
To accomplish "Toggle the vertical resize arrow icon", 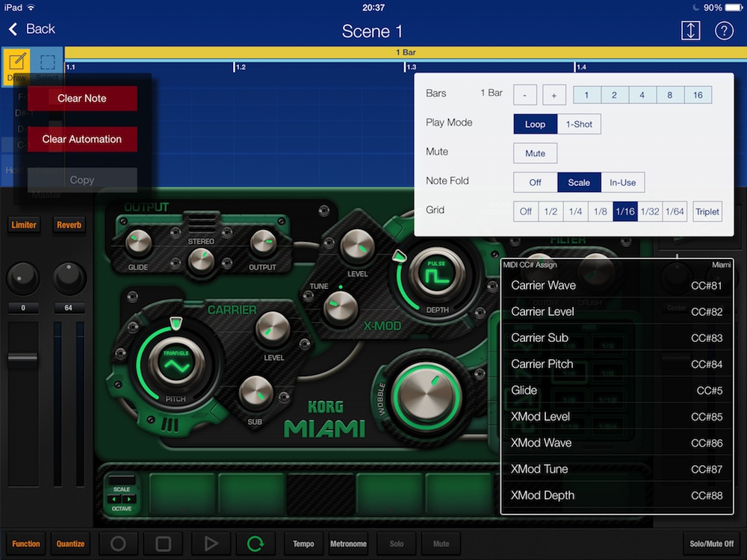I will [690, 31].
